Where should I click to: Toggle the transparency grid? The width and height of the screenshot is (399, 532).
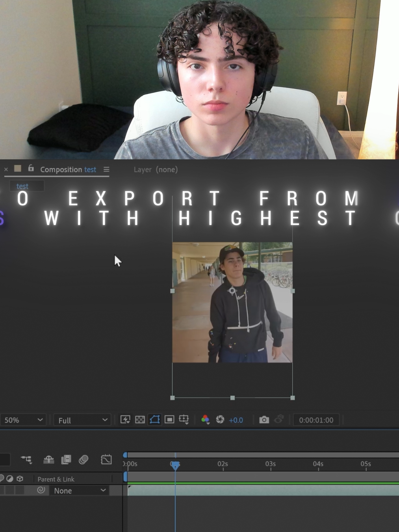coord(140,420)
